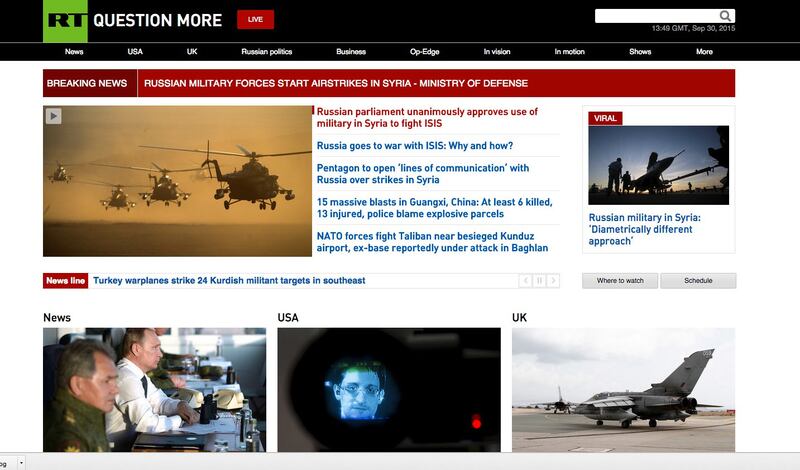Screen dimensions: 800x470
Task: Open the Russian politics menu item
Action: point(267,52)
